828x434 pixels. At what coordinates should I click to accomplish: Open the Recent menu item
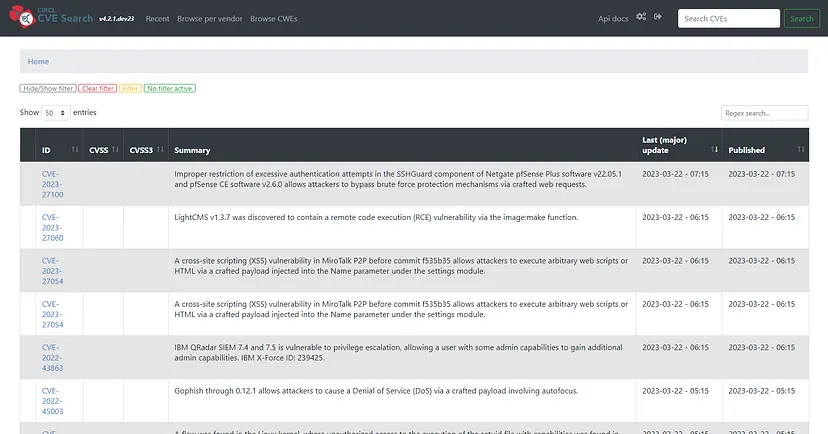(157, 18)
